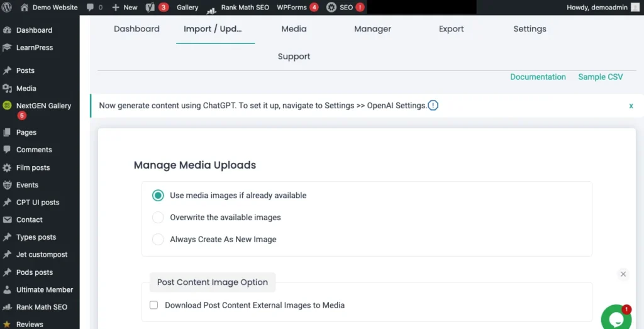Open the Manager tab
644x329 pixels.
coord(372,29)
